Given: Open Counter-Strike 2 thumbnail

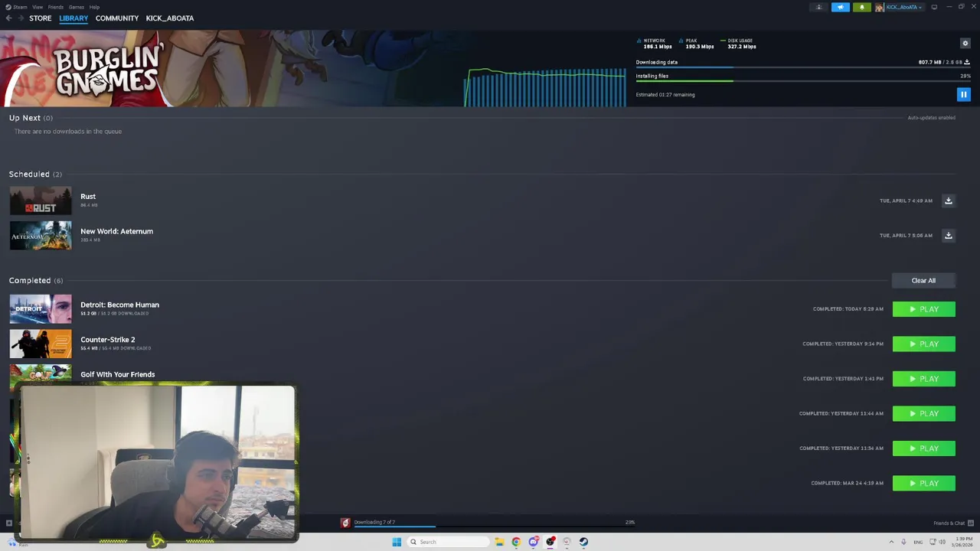Looking at the screenshot, I should tap(41, 344).
